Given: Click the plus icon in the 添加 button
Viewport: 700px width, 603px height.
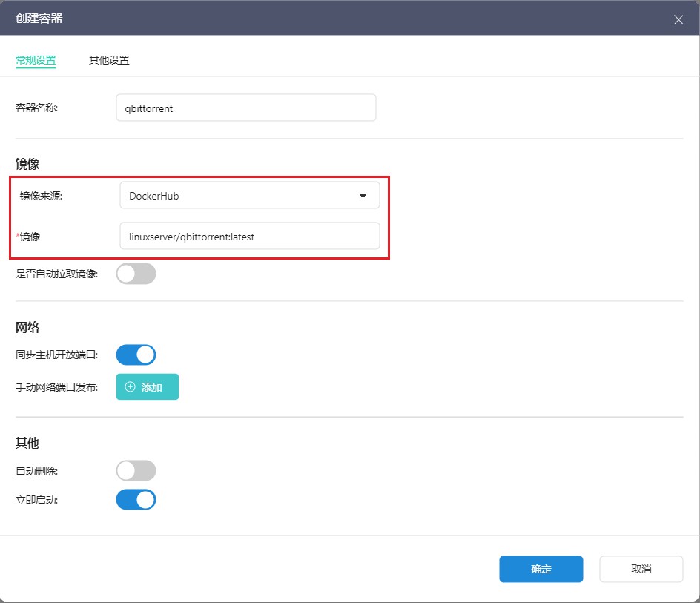Looking at the screenshot, I should 131,387.
